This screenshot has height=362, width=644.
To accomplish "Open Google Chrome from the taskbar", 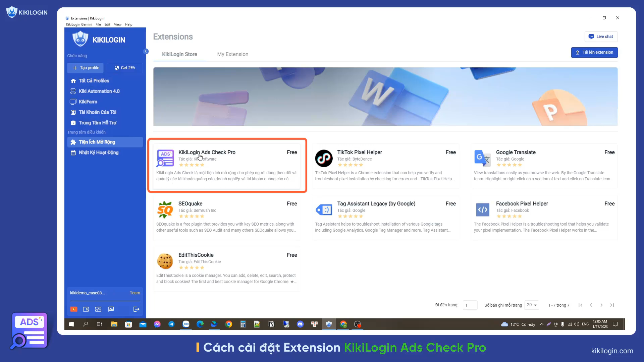I will click(229, 324).
